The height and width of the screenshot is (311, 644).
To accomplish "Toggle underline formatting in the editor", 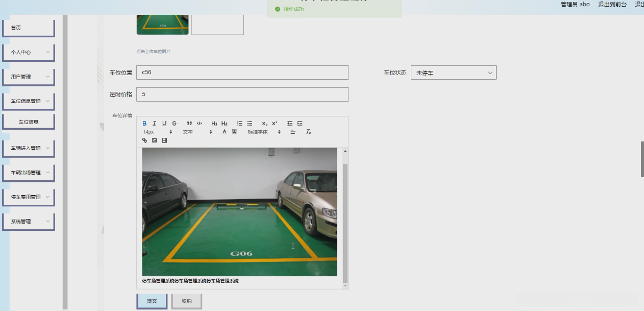I will pos(164,124).
